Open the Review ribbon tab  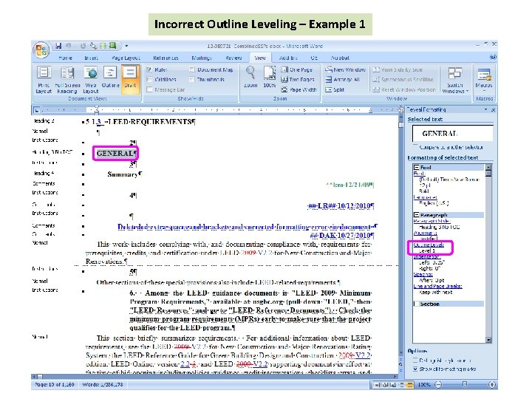(x=233, y=58)
